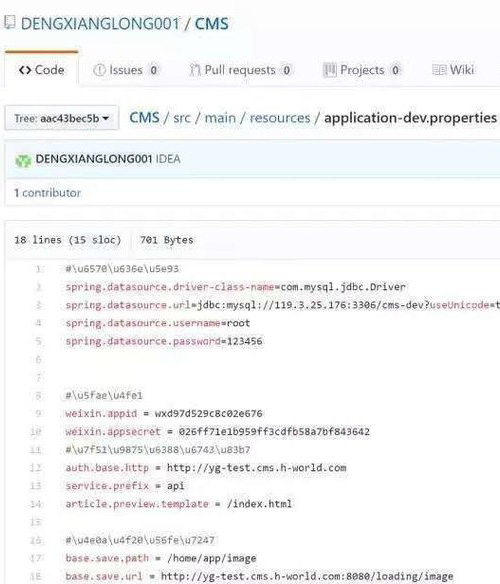Screen dimensions: 500x584
Task: Click spring.datasource.username=root line
Action: click(x=158, y=323)
